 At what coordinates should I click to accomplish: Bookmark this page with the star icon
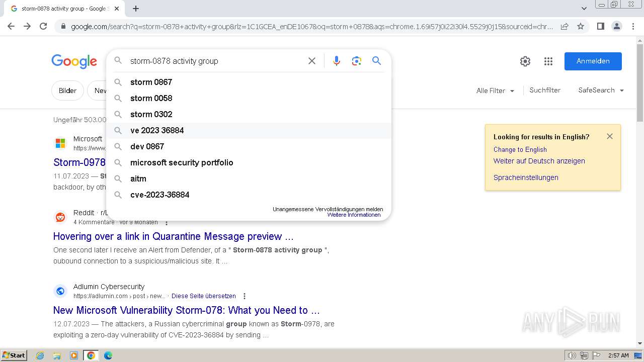[x=581, y=26]
